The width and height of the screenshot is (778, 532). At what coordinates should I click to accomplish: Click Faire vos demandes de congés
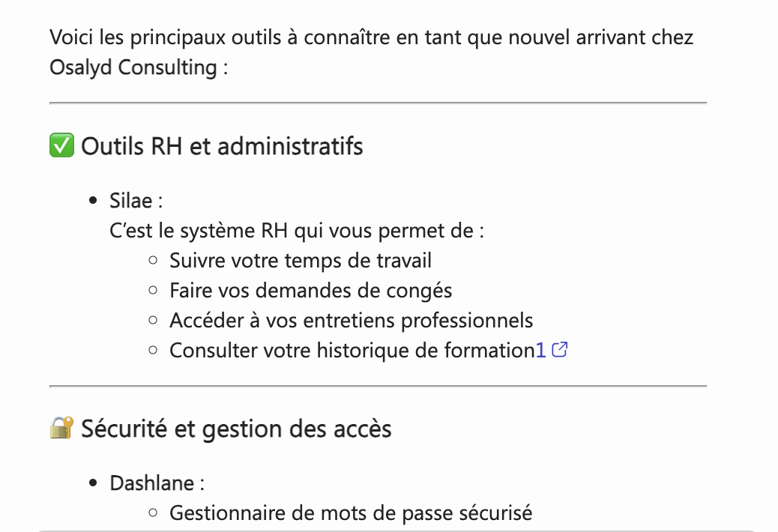pos(311,290)
